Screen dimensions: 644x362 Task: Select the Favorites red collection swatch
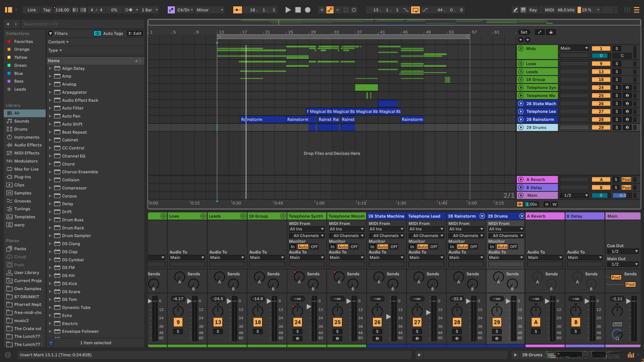point(9,42)
